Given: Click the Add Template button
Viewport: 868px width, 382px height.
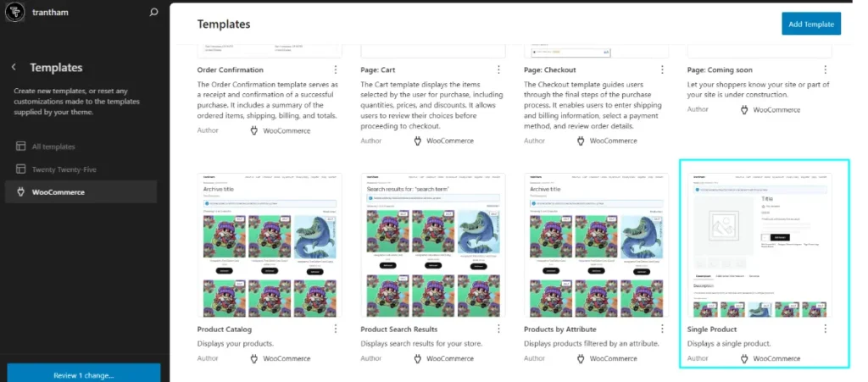Looking at the screenshot, I should [x=811, y=24].
